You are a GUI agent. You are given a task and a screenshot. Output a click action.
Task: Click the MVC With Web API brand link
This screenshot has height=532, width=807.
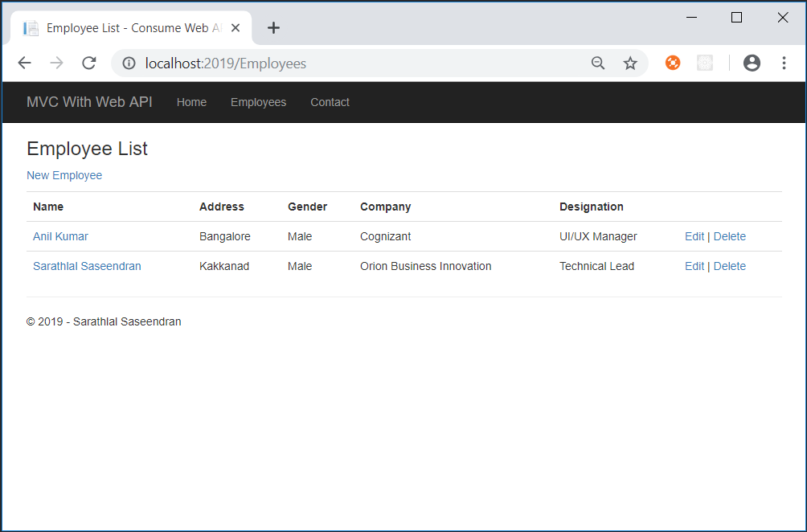[89, 102]
